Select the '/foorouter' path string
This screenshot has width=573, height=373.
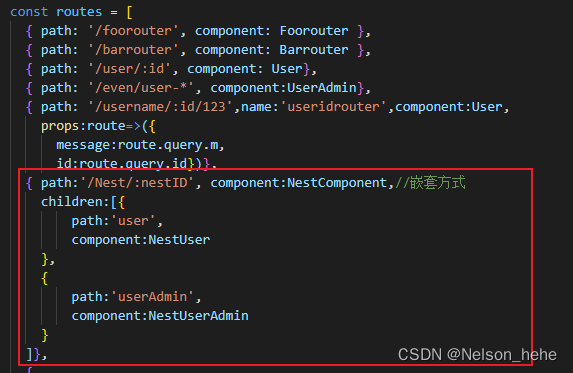tap(133, 31)
